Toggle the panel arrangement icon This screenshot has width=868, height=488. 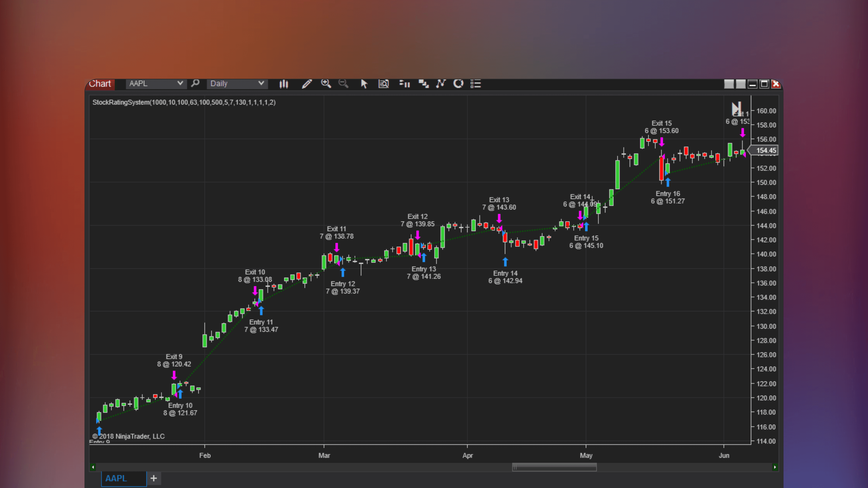424,84
